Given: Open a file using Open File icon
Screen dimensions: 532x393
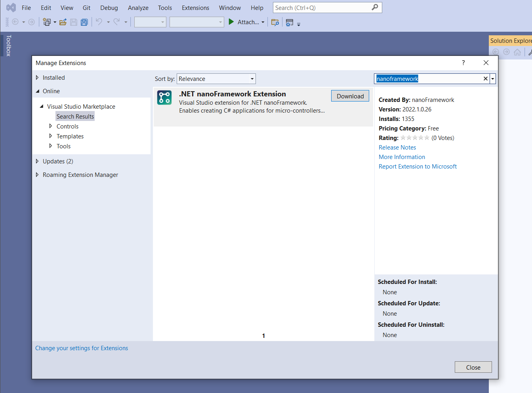Looking at the screenshot, I should tap(63, 22).
